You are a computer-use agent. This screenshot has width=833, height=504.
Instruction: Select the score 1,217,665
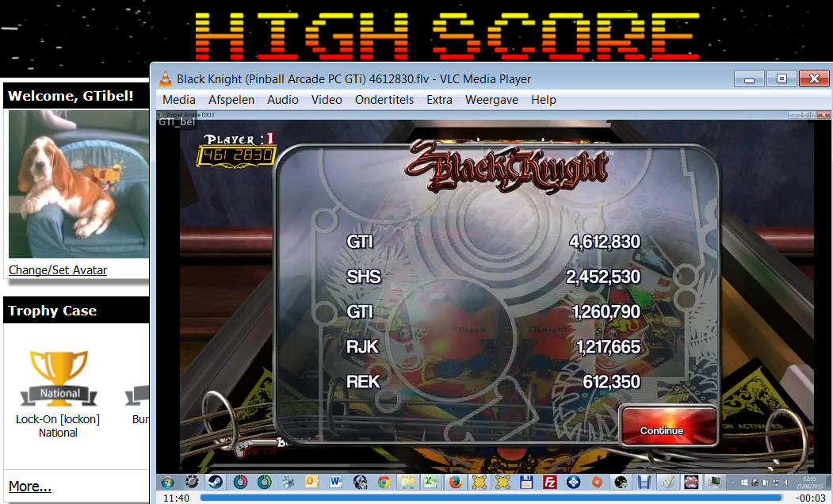click(608, 347)
